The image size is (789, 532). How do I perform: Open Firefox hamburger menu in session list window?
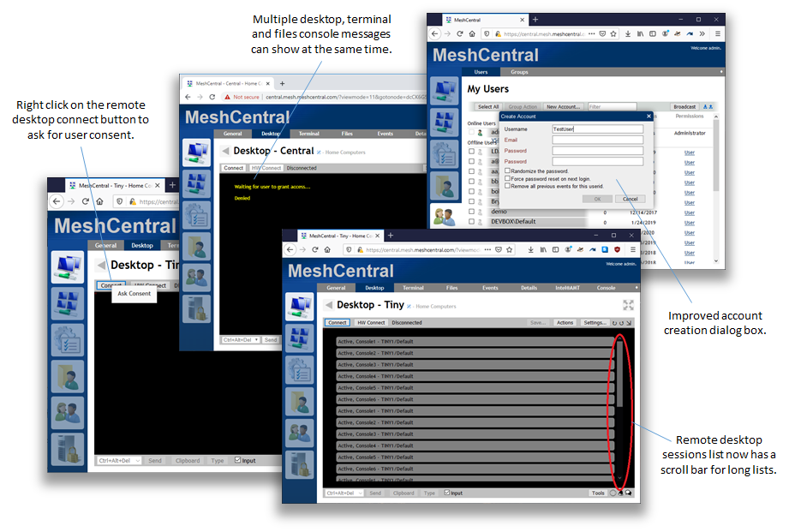[632, 249]
